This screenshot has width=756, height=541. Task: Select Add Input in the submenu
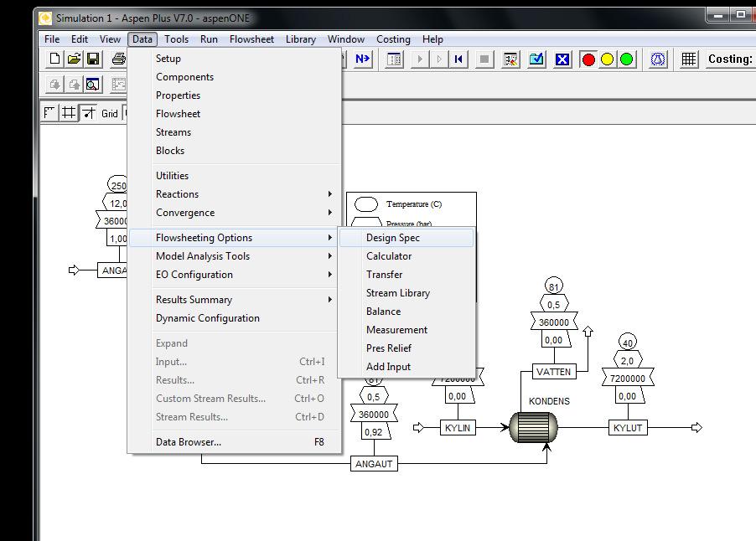[x=406, y=367]
